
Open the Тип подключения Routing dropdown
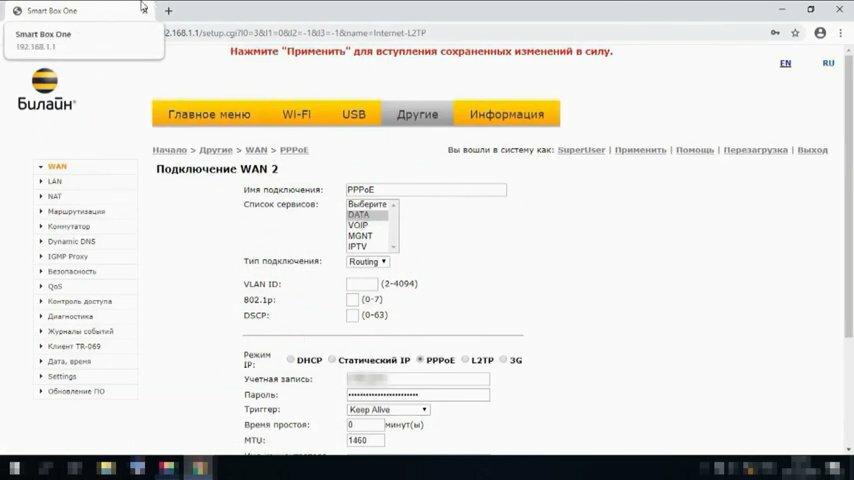tap(368, 262)
